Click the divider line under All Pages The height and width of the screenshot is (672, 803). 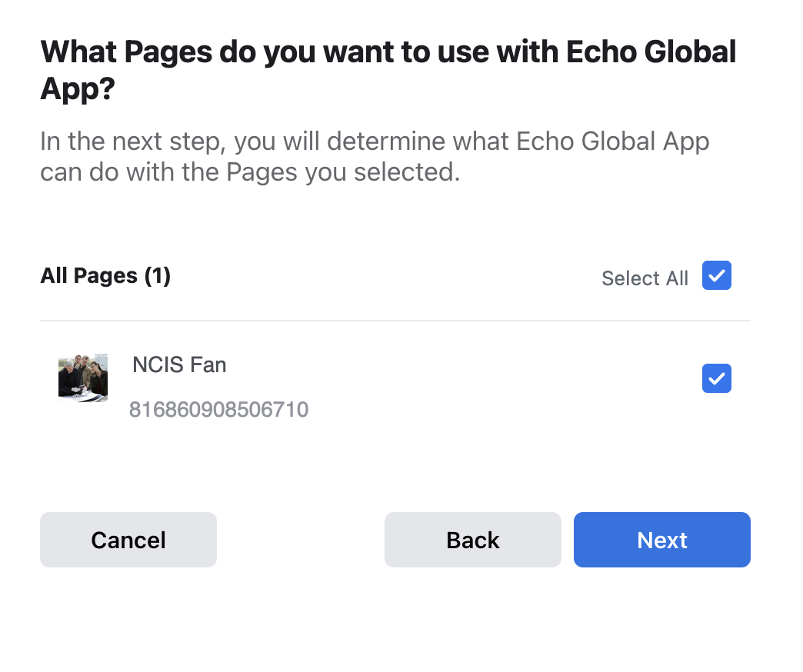(395, 321)
